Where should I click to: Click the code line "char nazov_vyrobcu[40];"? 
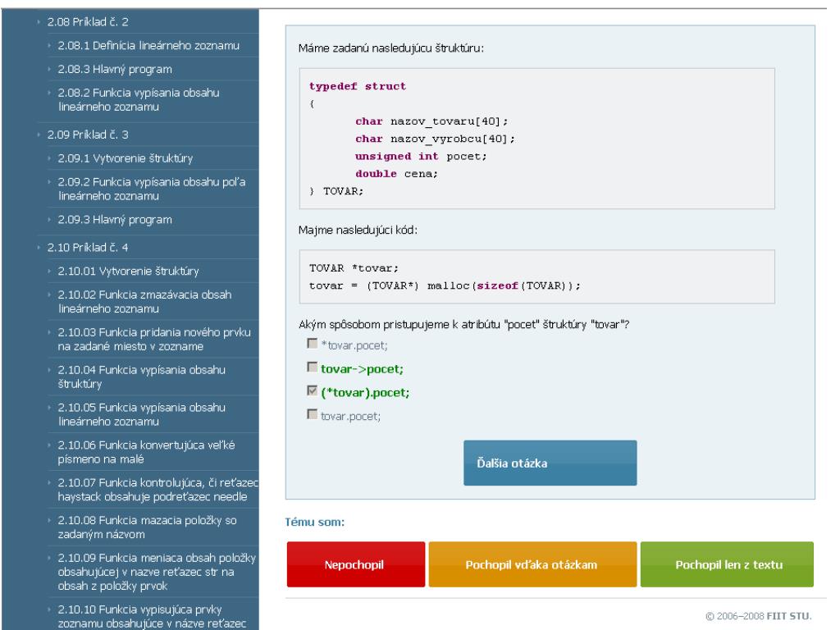pyautogui.click(x=435, y=139)
